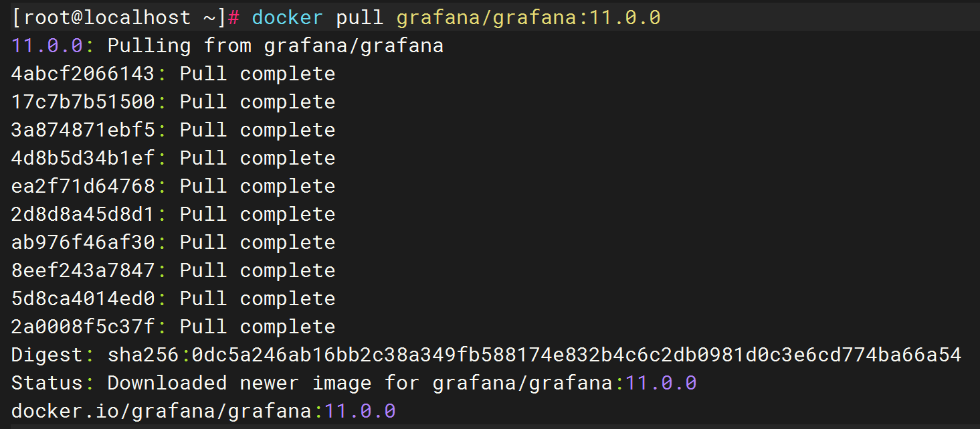Viewport: 980px width, 429px height.
Task: Click layer ID 5d8ca4014ed0
Action: click(x=83, y=298)
